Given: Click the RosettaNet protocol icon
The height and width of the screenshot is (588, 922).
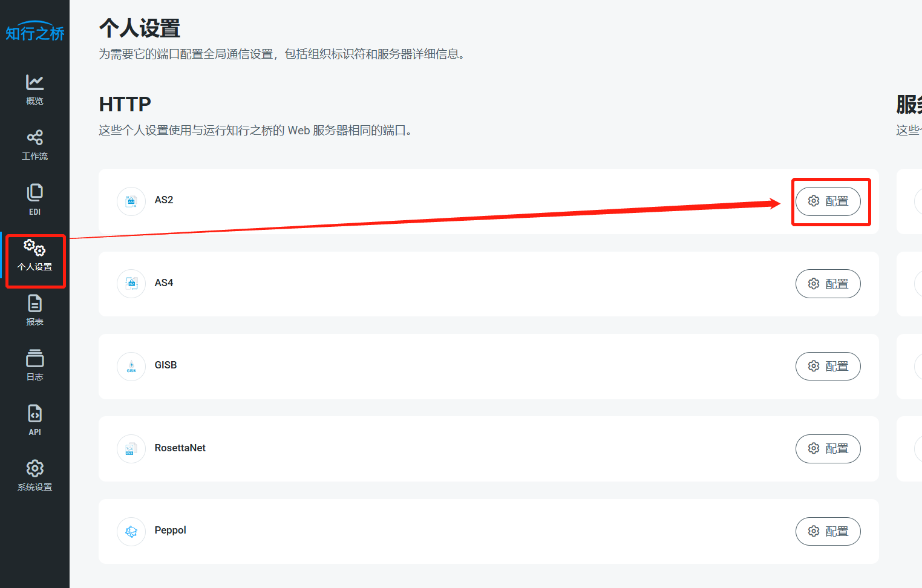Looking at the screenshot, I should click(x=131, y=449).
